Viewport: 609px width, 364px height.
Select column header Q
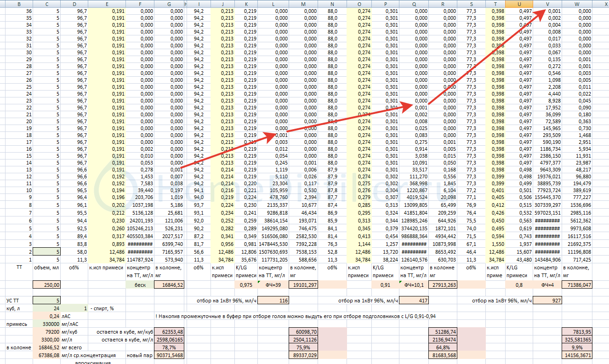tap(414, 3)
